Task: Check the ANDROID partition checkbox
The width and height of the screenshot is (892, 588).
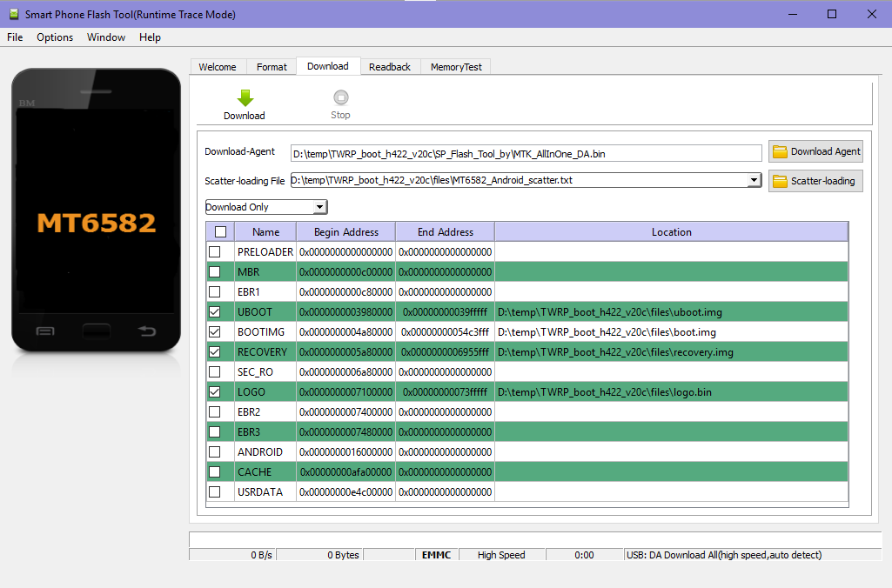Action: [215, 451]
